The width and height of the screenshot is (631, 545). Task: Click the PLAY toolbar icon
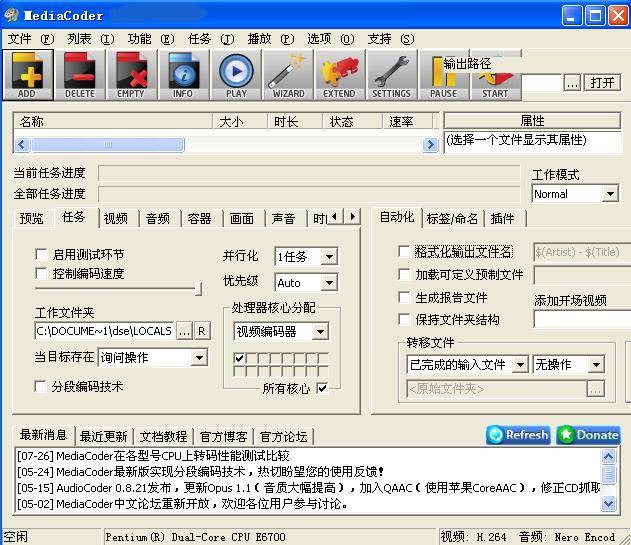236,75
